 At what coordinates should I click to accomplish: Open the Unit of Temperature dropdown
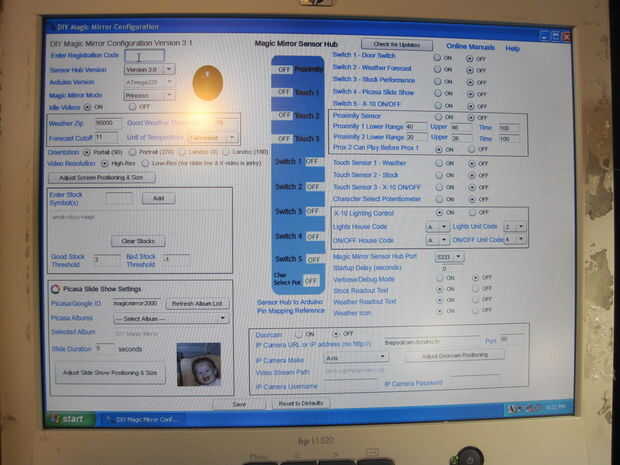click(x=213, y=138)
